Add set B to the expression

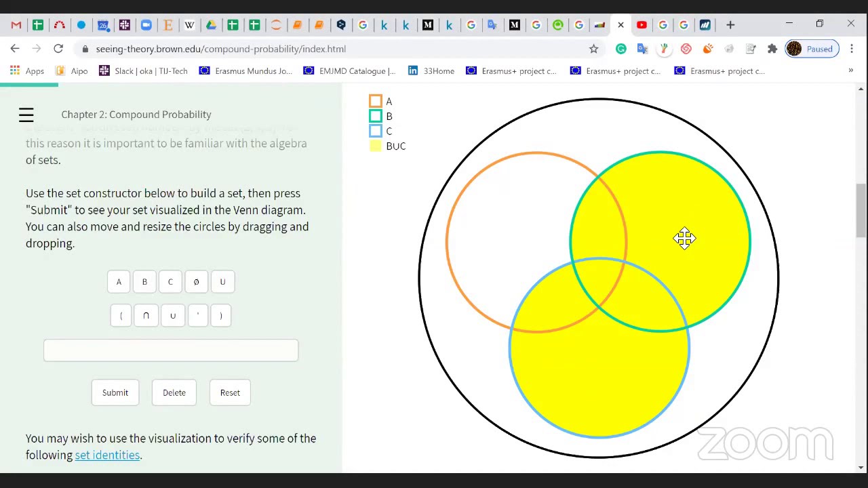[x=144, y=282]
